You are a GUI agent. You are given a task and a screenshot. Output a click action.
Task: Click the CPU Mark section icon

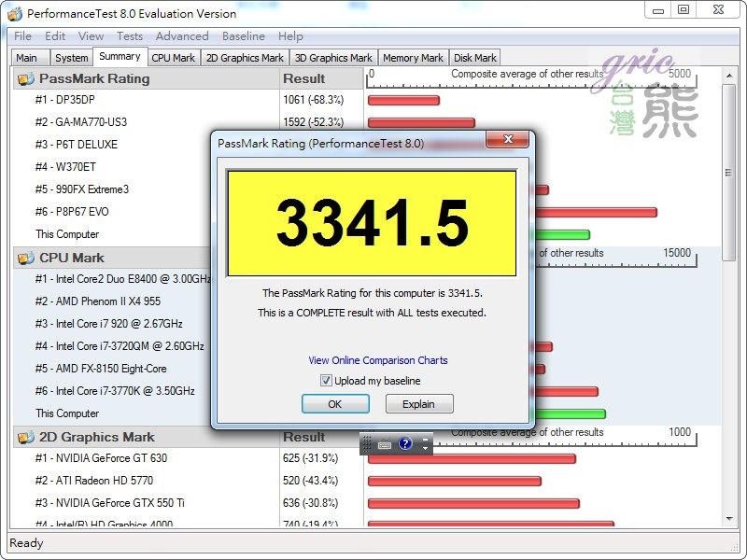point(26,258)
